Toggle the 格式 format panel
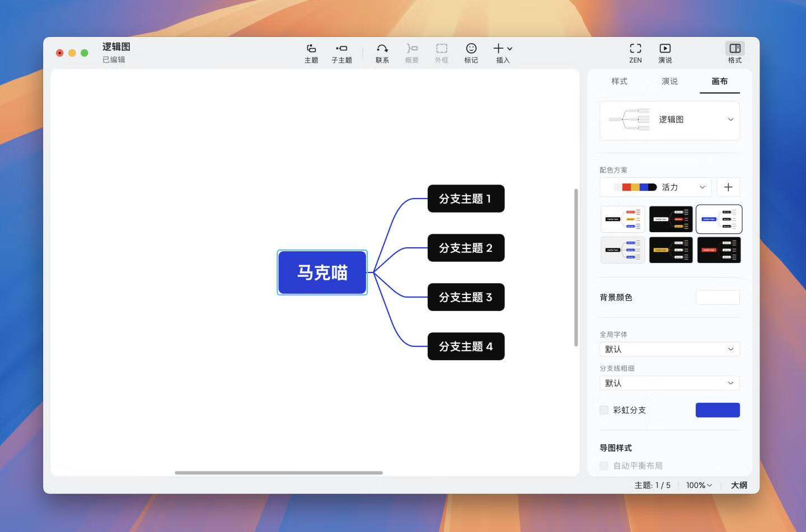Viewport: 806px width, 532px height. pos(735,53)
